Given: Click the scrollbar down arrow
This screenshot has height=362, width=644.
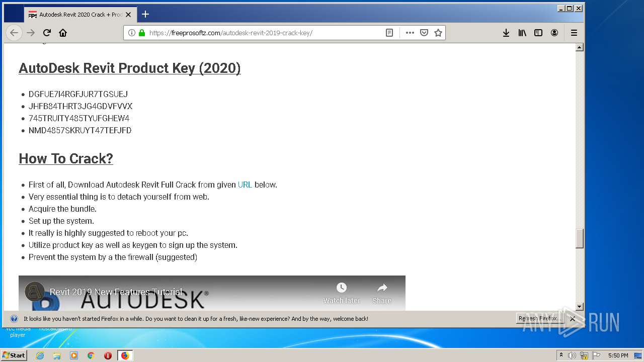Looking at the screenshot, I should click(x=580, y=306).
